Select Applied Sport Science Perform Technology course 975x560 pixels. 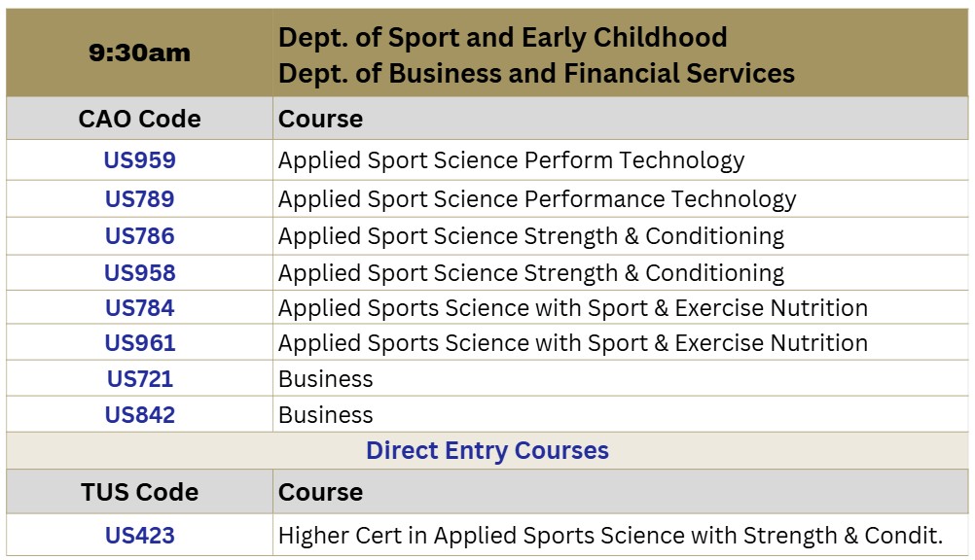tap(511, 160)
